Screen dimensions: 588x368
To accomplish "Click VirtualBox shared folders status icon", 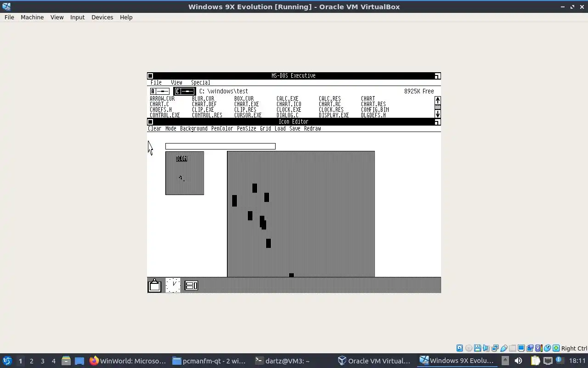I will click(512, 348).
